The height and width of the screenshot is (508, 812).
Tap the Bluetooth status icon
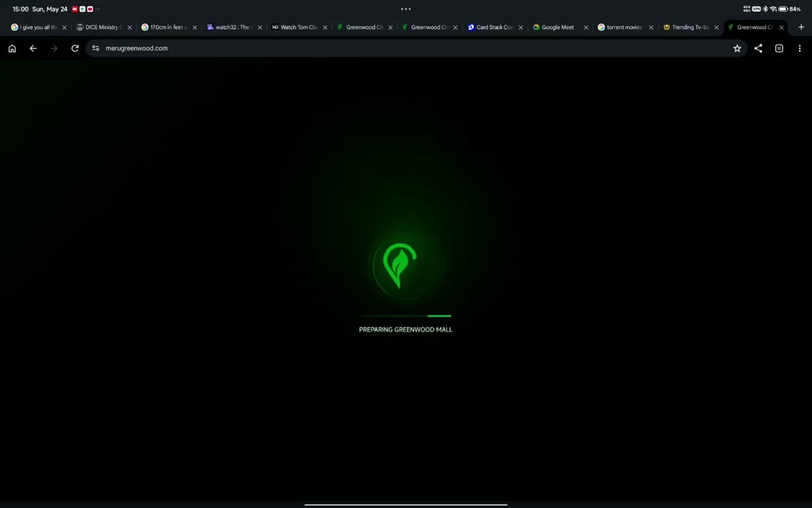tap(765, 9)
